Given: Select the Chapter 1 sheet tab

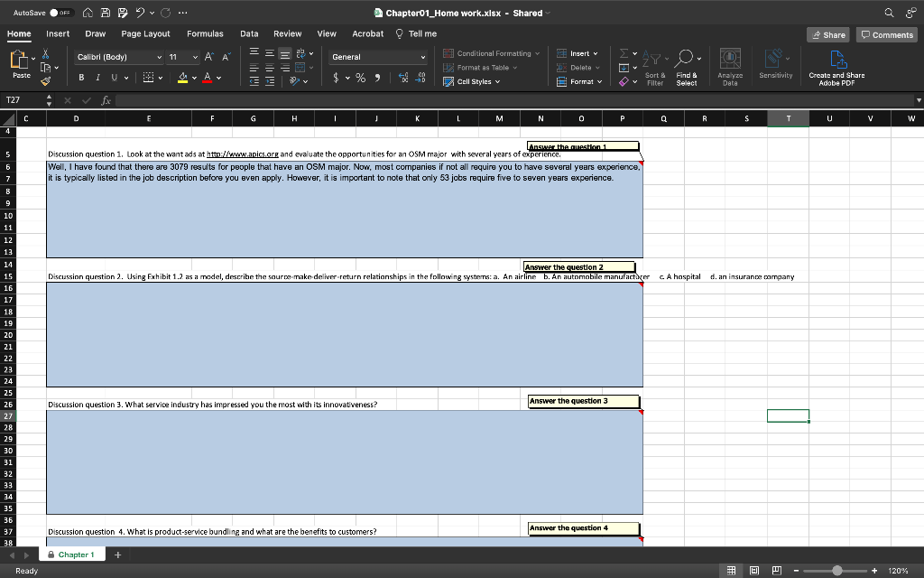Looking at the screenshot, I should tap(76, 555).
